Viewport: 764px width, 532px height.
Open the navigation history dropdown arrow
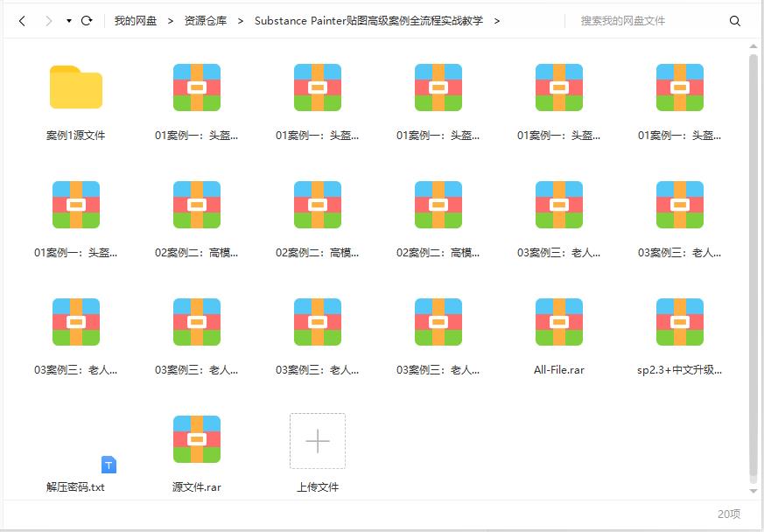pos(69,21)
